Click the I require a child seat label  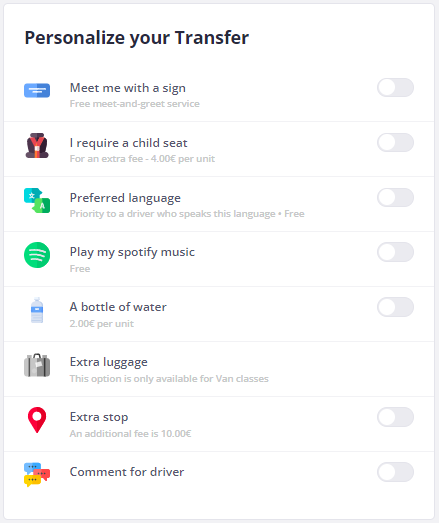[x=128, y=143]
